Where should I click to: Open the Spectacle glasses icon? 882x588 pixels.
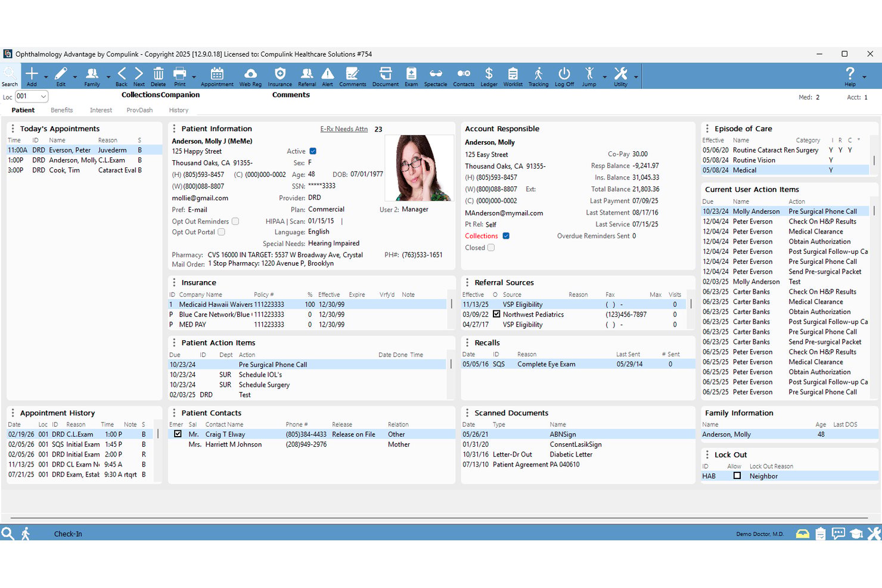[x=436, y=74]
